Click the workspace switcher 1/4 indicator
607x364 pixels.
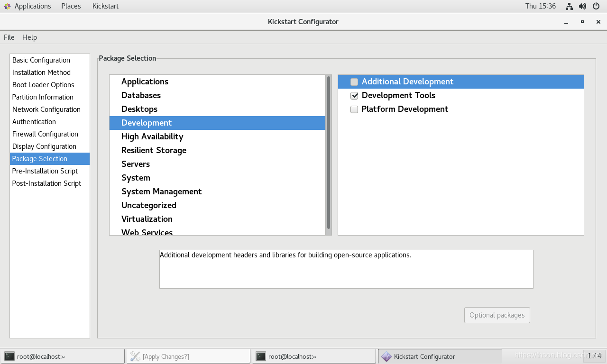click(x=594, y=356)
